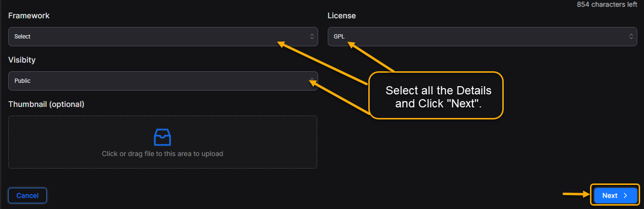This screenshot has width=644, height=209.
Task: Click the Framework field's up-down arrow icon
Action: (312, 37)
